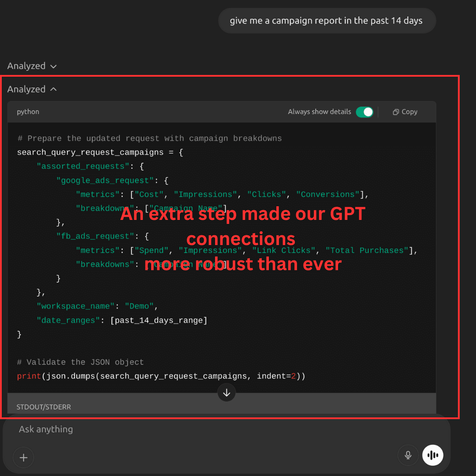476x476 pixels.
Task: Click the downward arrow to scroll output
Action: (226, 392)
